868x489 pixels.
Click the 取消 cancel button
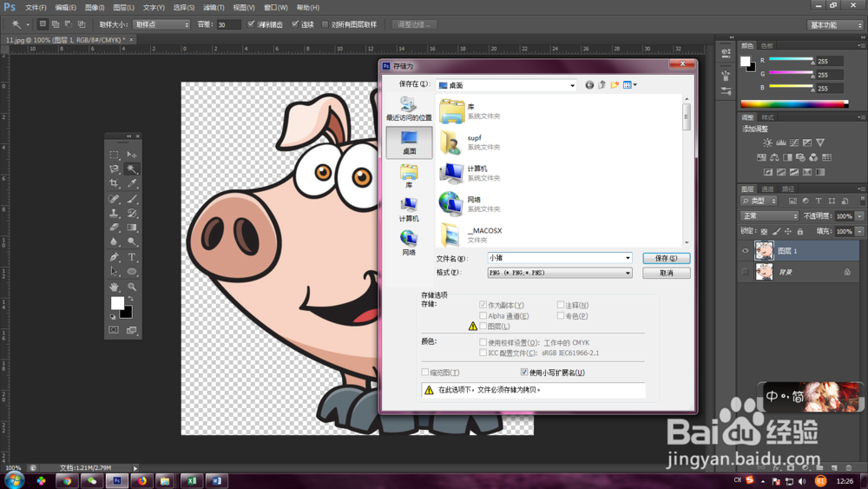click(x=666, y=273)
